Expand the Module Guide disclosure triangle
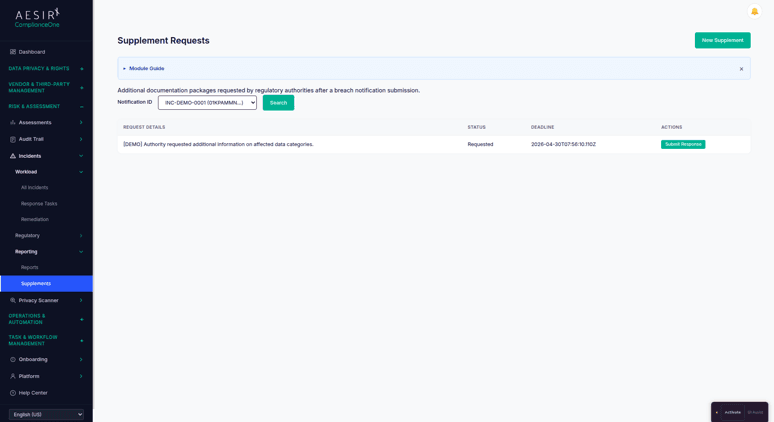 (124, 69)
